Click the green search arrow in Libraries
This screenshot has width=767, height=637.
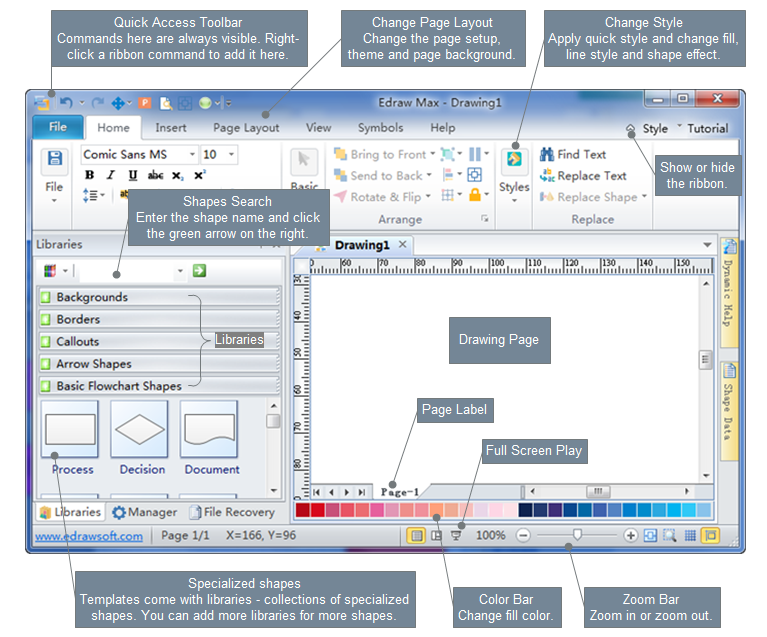(199, 271)
